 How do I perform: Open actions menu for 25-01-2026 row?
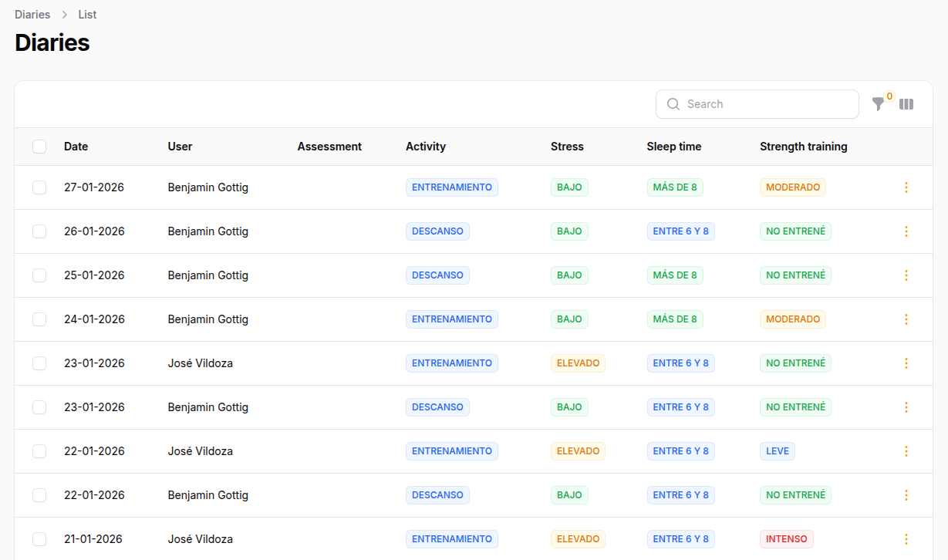click(x=906, y=275)
